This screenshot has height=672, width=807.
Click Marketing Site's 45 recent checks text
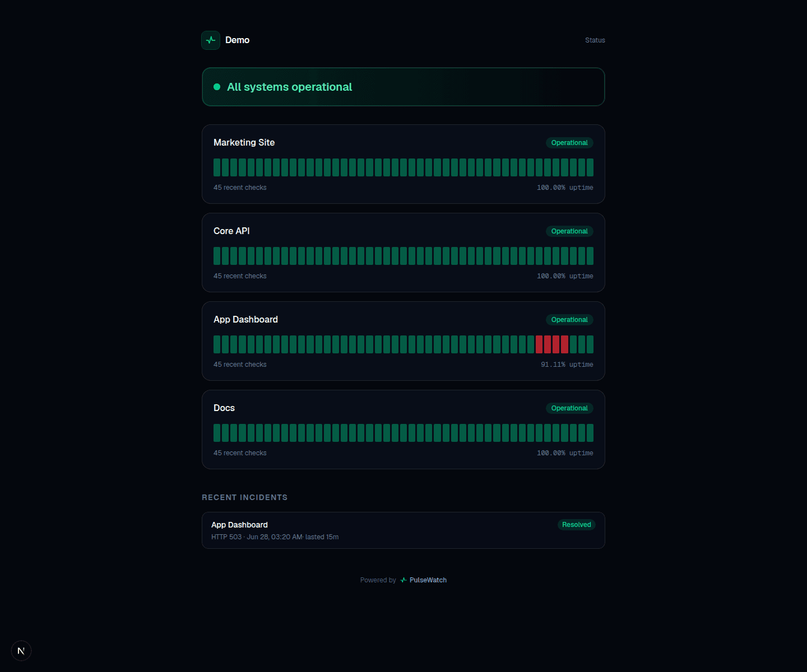pos(240,188)
